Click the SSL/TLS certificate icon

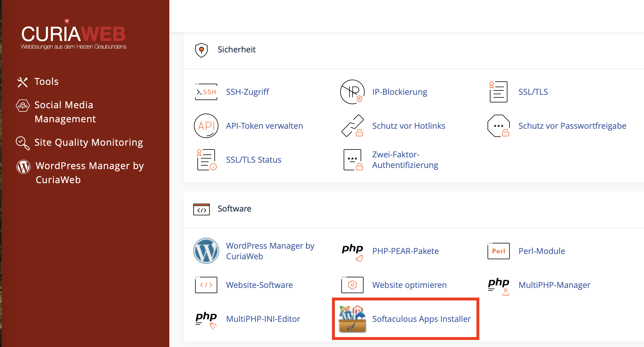point(499,92)
